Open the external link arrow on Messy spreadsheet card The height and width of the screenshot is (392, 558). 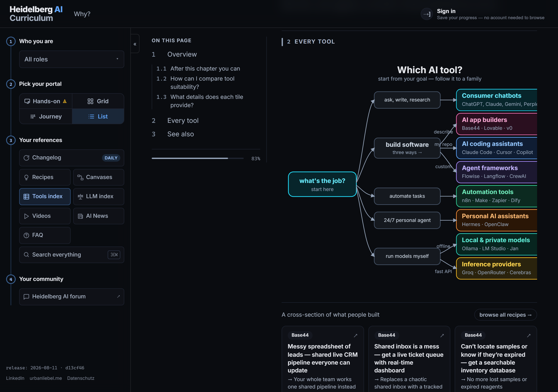click(x=355, y=335)
